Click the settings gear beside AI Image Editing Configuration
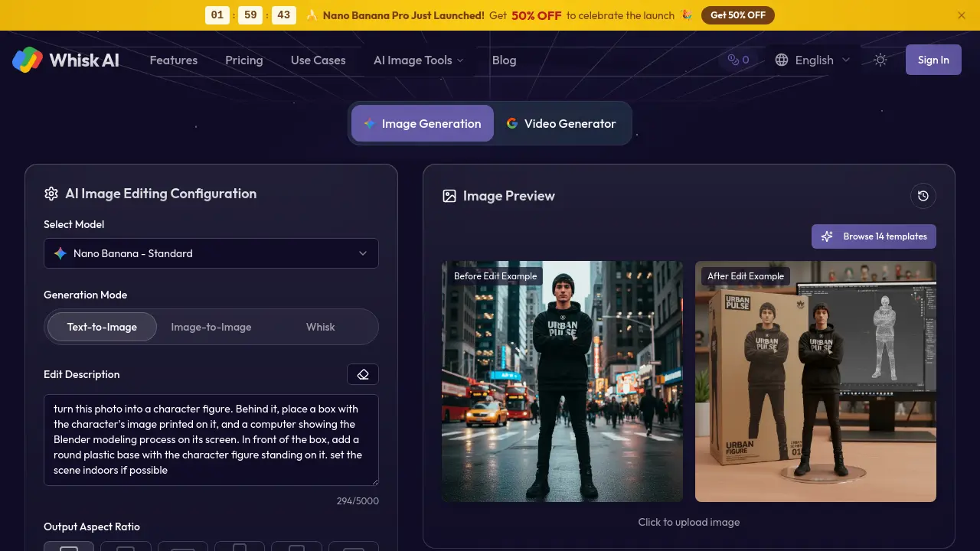The height and width of the screenshot is (551, 980). (x=51, y=194)
